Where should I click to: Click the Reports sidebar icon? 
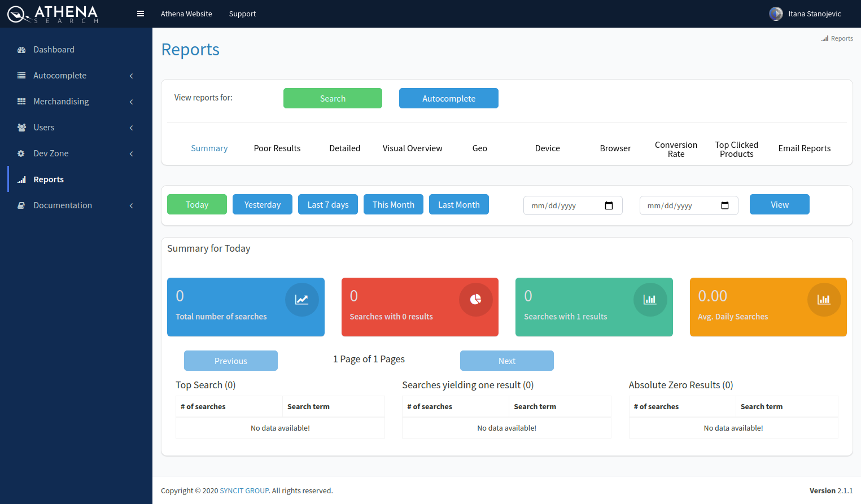point(21,179)
